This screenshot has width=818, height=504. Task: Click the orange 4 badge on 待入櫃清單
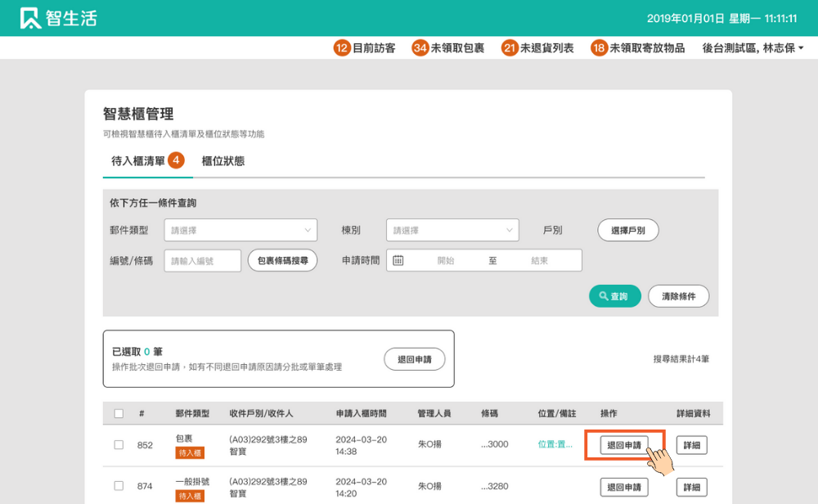(176, 160)
